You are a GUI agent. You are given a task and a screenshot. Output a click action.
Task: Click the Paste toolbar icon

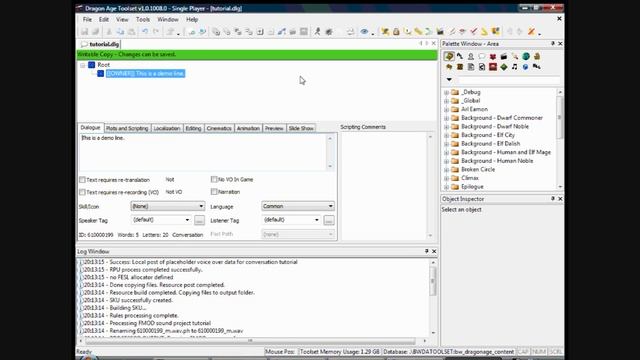(x=131, y=31)
